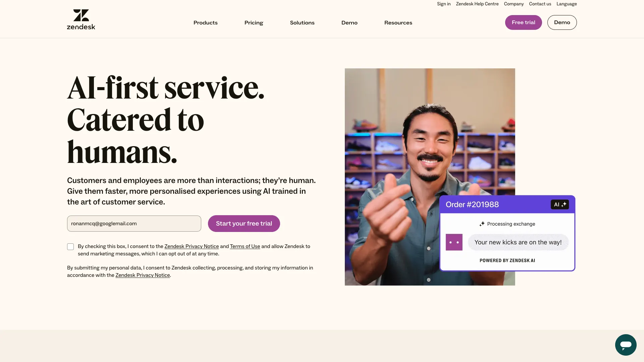The width and height of the screenshot is (644, 362).
Task: Select Demo in the navigation bar
Action: click(349, 23)
